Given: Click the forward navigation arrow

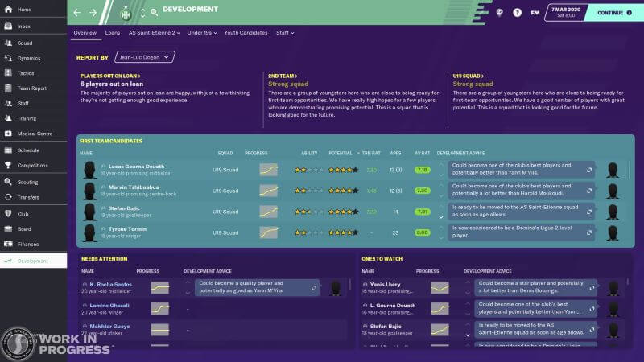Looking at the screenshot, I should pyautogui.click(x=93, y=13).
